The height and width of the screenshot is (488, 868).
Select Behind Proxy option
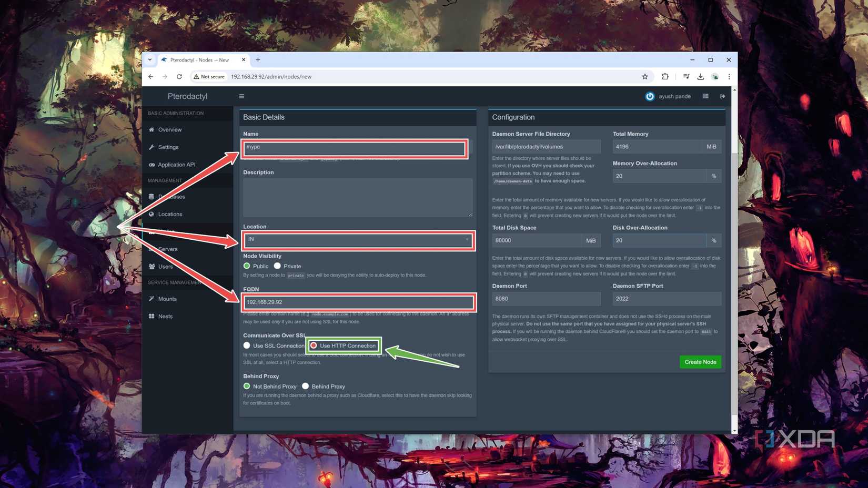coord(305,386)
